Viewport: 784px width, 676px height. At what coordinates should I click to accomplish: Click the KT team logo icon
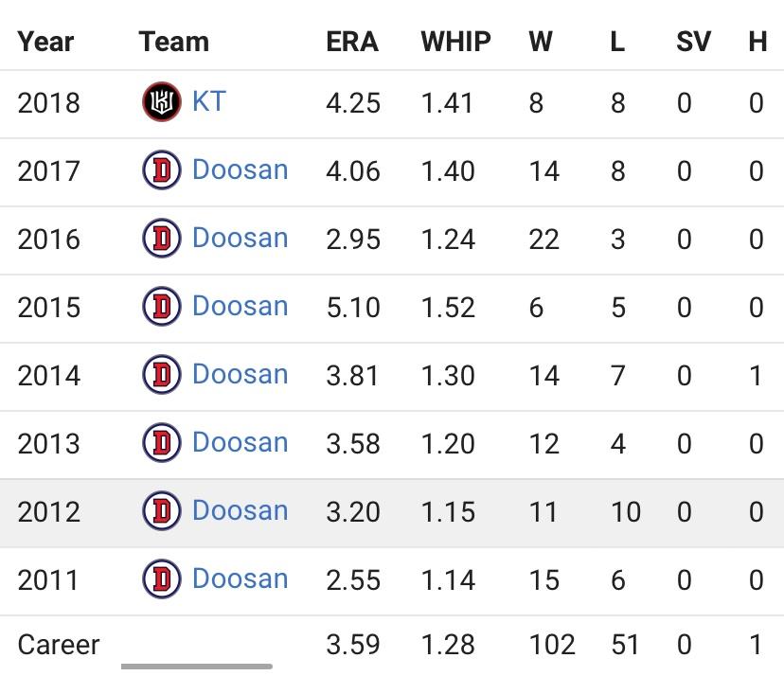click(161, 102)
